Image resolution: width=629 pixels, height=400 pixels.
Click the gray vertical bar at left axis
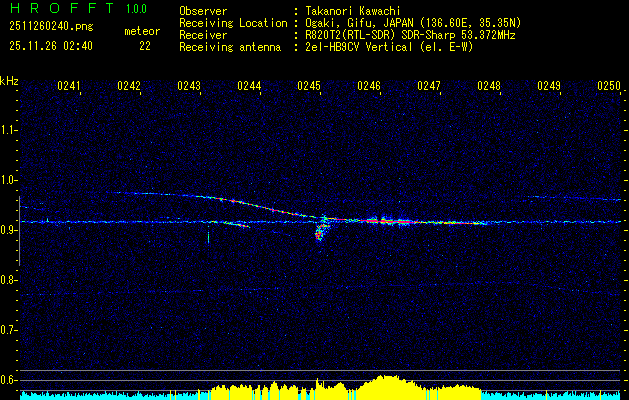[x=19, y=231]
